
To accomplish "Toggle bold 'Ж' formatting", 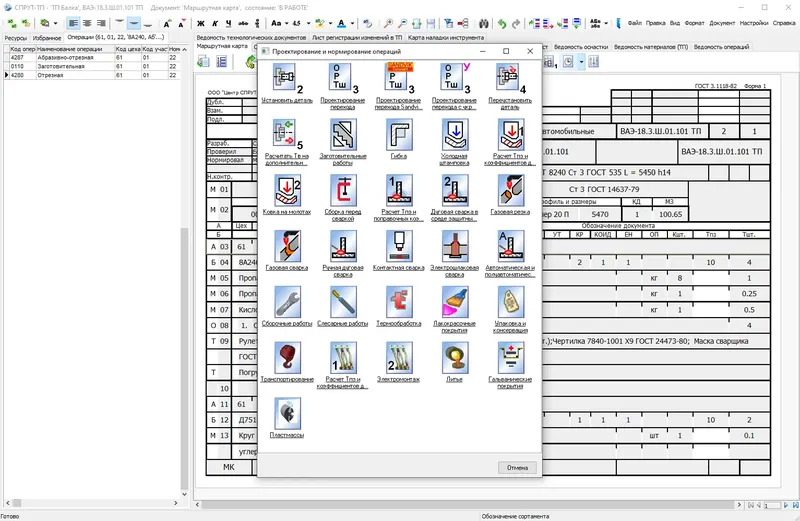I will (x=201, y=23).
